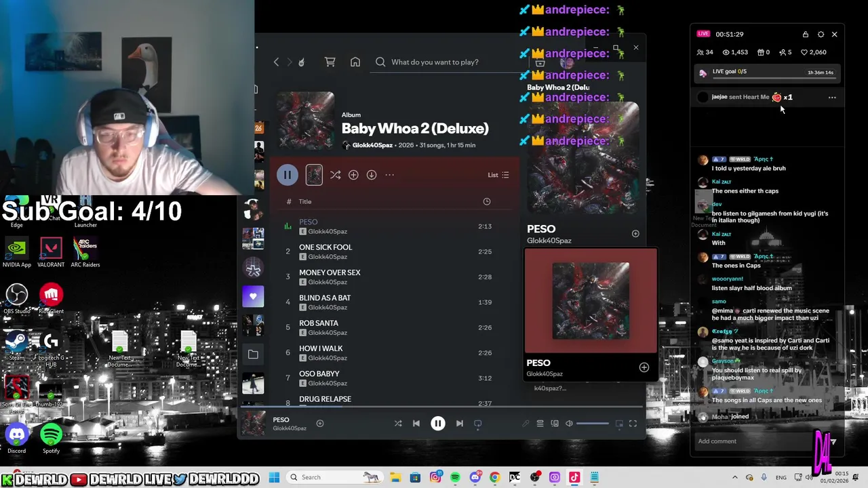Go to Spotify Home icon

click(x=355, y=62)
